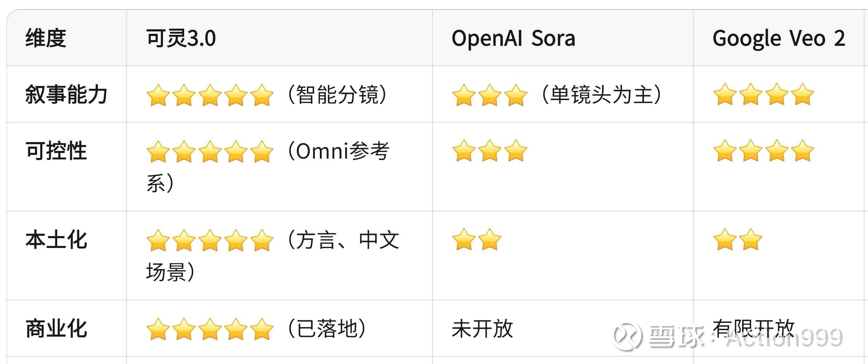Select the OpenAI Sora column header
The height and width of the screenshot is (364, 868).
pos(513,38)
